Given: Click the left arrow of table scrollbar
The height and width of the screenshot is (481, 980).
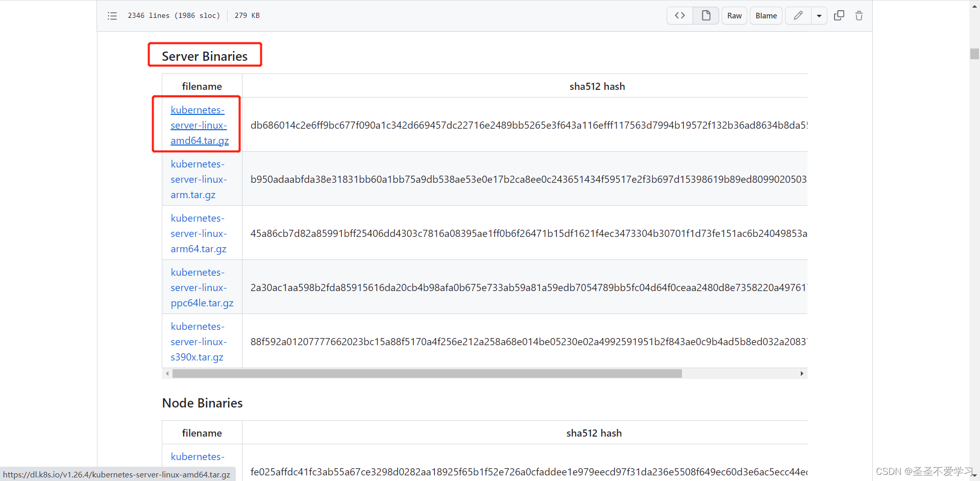Looking at the screenshot, I should tap(167, 374).
